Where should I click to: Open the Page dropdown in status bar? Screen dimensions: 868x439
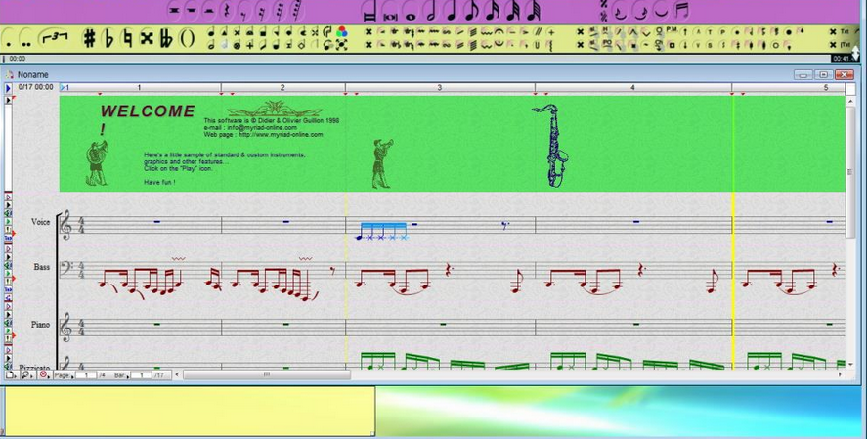point(62,375)
